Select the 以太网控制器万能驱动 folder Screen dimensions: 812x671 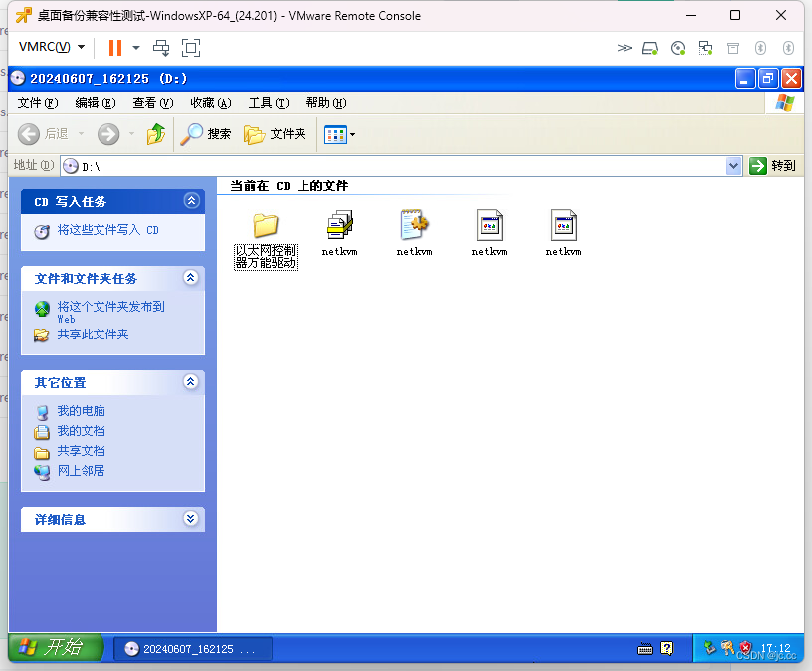click(x=266, y=239)
